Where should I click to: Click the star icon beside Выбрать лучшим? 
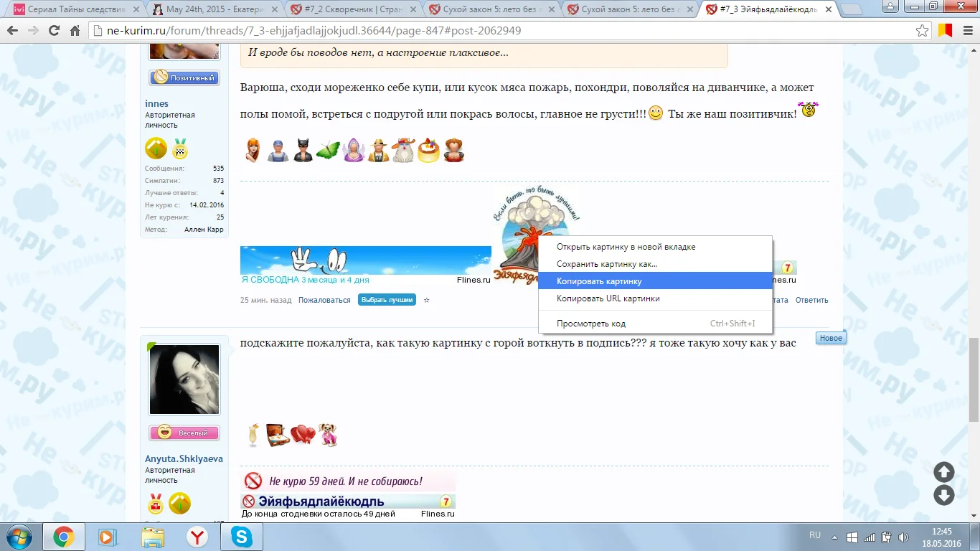pyautogui.click(x=426, y=300)
